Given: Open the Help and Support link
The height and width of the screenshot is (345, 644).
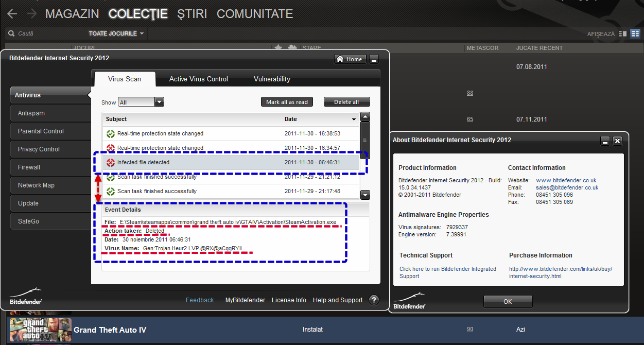Looking at the screenshot, I should (x=338, y=300).
